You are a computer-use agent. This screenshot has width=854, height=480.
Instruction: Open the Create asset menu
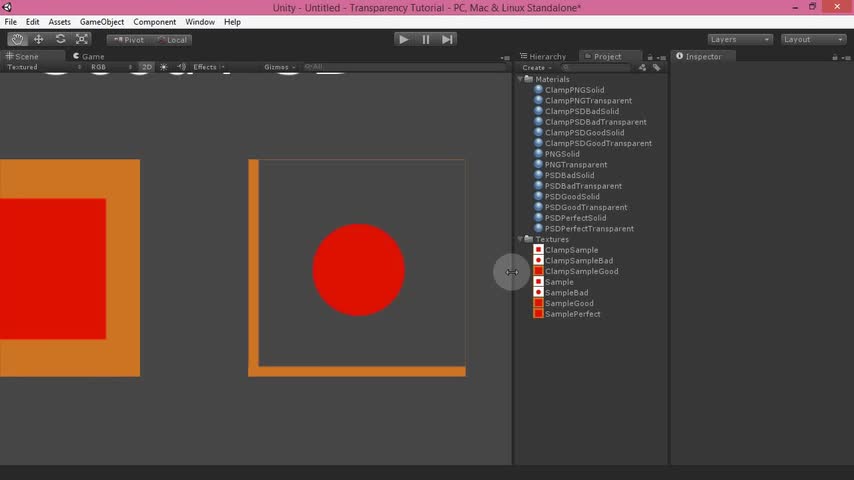[535, 68]
